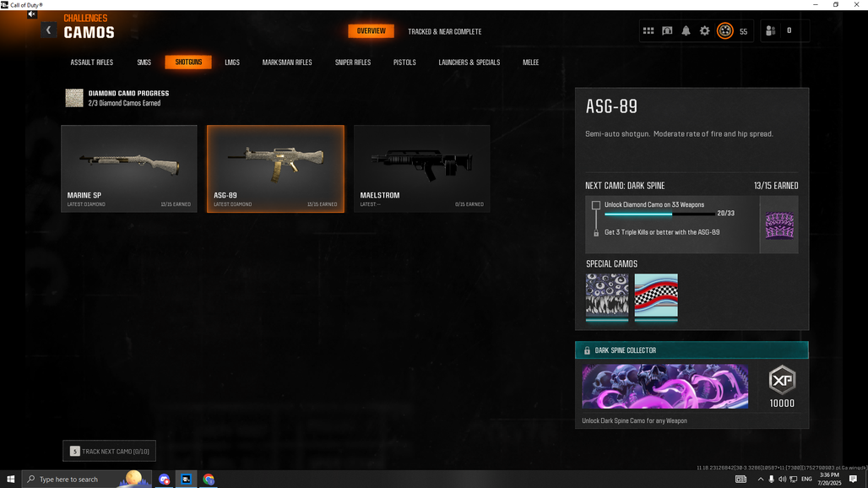868x488 pixels.
Task: Select the Marine SP weapon card
Action: coord(129,169)
